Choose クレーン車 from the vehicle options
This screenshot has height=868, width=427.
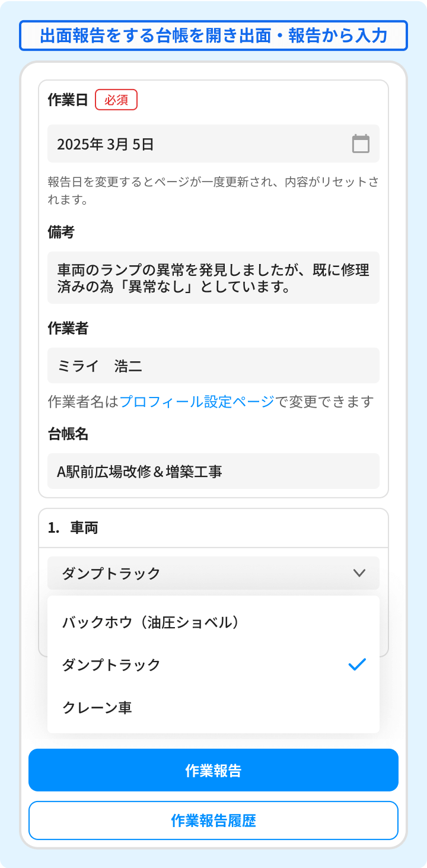pos(97,707)
